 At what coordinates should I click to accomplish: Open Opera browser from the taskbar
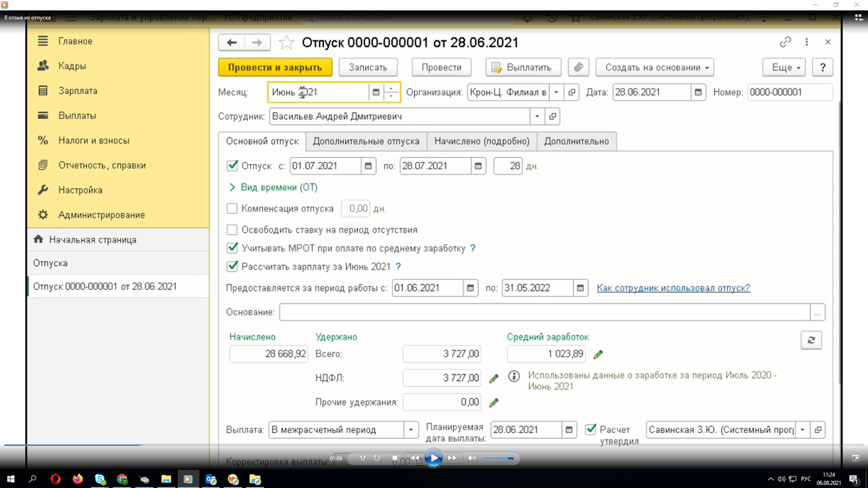[x=56, y=479]
